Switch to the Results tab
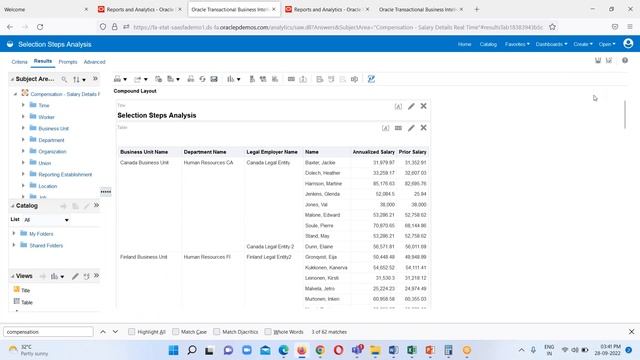The width and height of the screenshot is (640, 360). click(43, 61)
